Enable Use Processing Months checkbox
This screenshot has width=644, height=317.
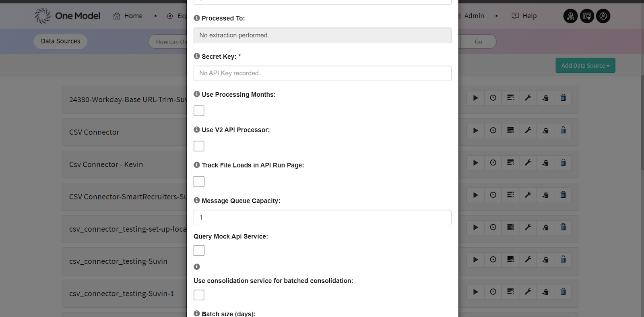coord(199,111)
